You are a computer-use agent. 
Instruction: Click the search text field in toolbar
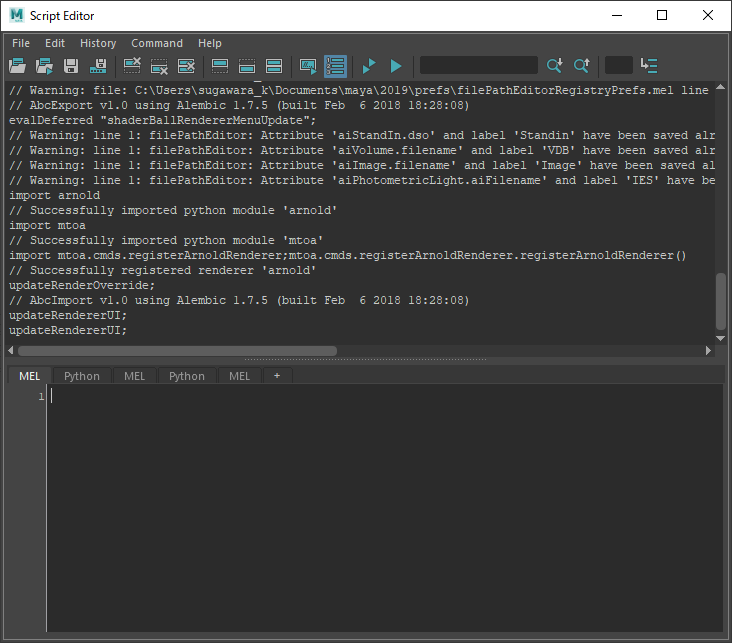[x=479, y=65]
